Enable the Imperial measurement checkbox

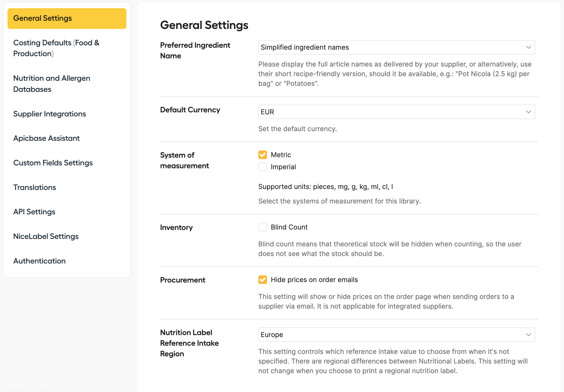point(263,167)
